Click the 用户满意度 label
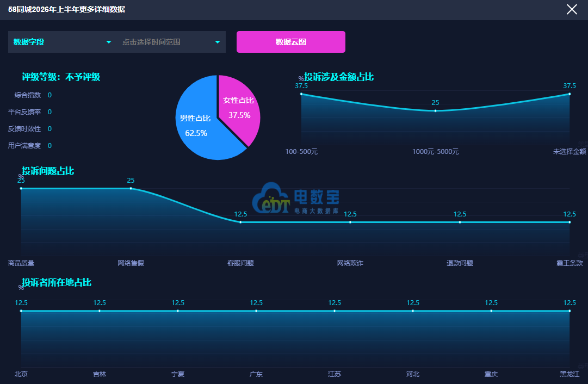Screen dimensions: 588x384 [24, 146]
